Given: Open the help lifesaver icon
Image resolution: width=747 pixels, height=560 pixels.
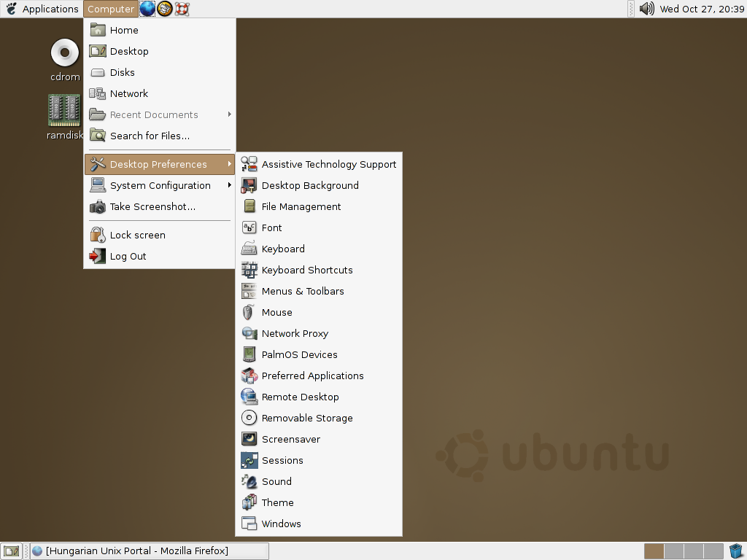Looking at the screenshot, I should coord(182,9).
